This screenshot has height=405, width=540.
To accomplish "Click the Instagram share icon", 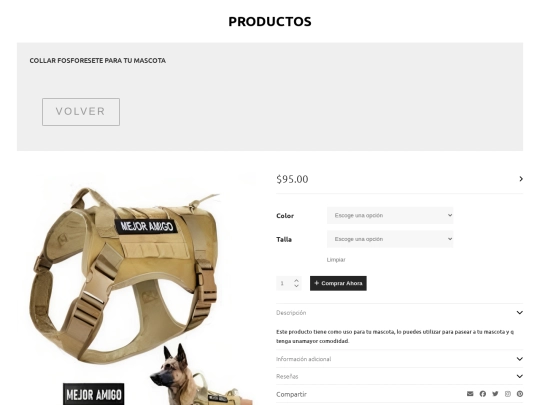I will [508, 394].
